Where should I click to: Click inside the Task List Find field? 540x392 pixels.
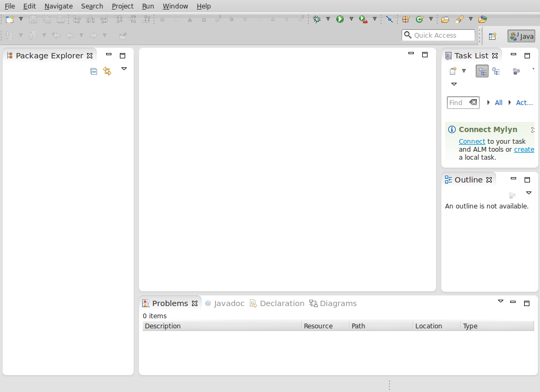[x=459, y=102]
